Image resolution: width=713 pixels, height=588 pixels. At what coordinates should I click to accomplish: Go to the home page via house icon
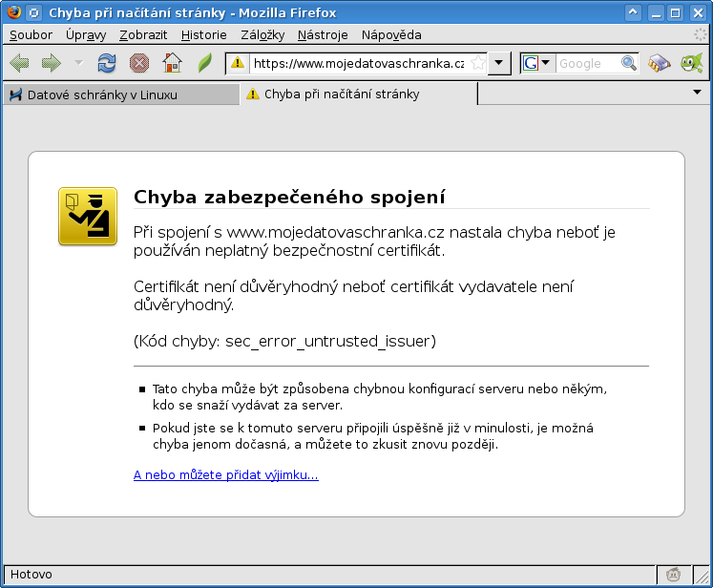(172, 63)
